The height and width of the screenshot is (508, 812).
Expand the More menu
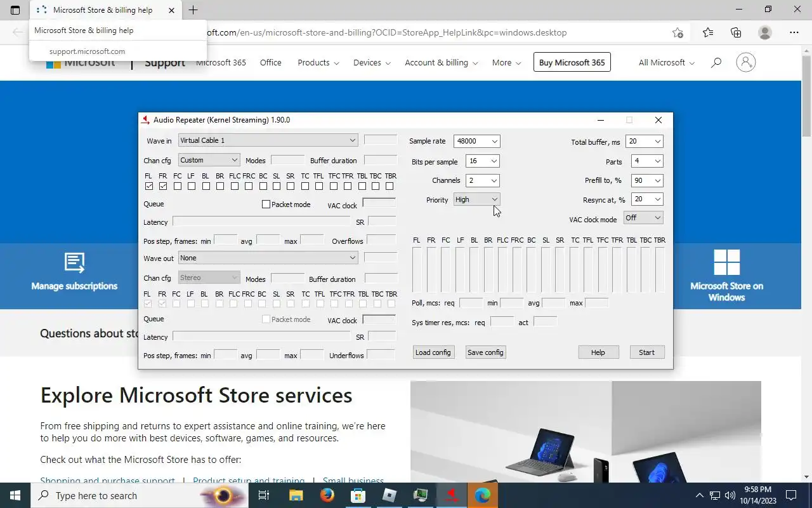(x=506, y=62)
